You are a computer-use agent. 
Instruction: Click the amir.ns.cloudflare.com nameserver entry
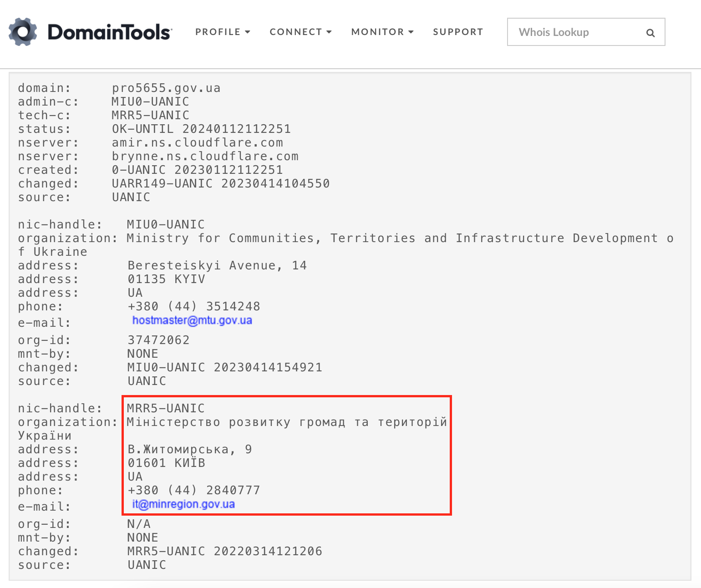tap(198, 142)
